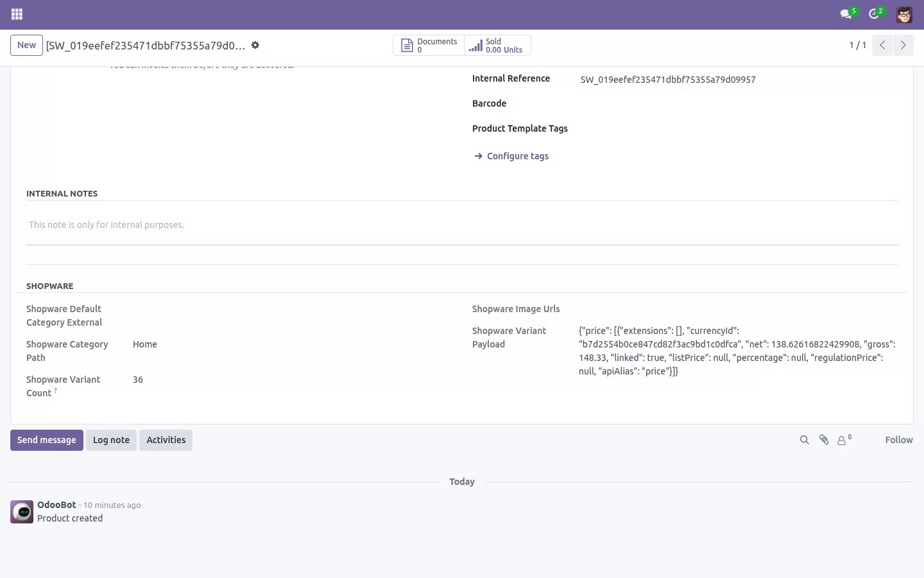Image resolution: width=924 pixels, height=578 pixels.
Task: Show followers with the person icon
Action: (x=844, y=440)
